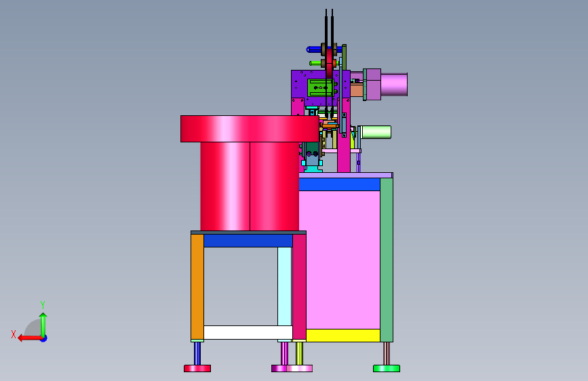The image size is (588, 381).
Task: Select the blue crossbar under the hopper plate
Action: pos(248,241)
